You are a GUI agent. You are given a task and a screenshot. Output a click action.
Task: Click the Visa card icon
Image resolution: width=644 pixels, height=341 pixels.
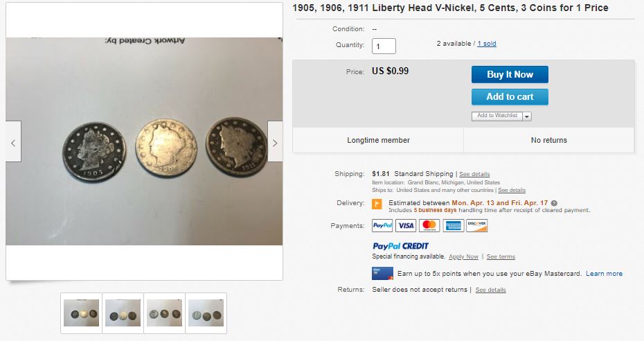click(x=406, y=225)
